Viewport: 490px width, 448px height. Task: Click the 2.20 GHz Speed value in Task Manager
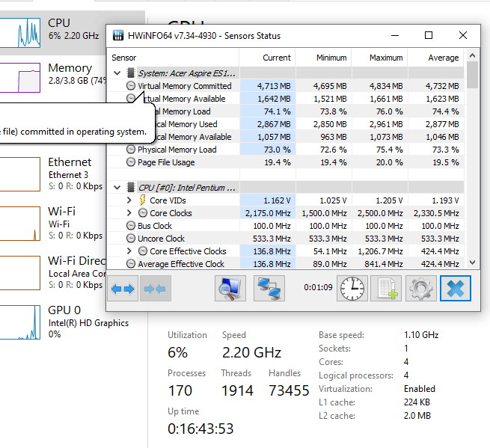pos(251,352)
